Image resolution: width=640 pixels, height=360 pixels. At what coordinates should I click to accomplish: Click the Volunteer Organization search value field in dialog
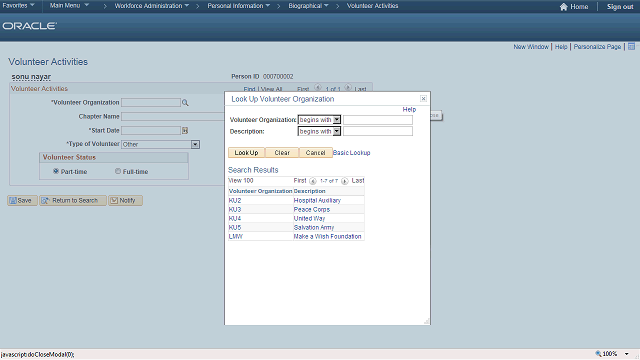378,120
